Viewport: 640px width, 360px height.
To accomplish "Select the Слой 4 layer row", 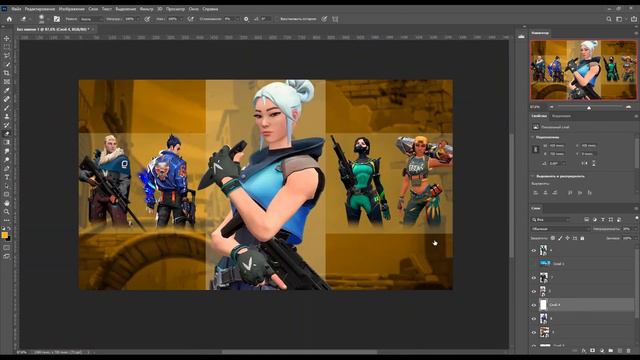I will point(582,305).
